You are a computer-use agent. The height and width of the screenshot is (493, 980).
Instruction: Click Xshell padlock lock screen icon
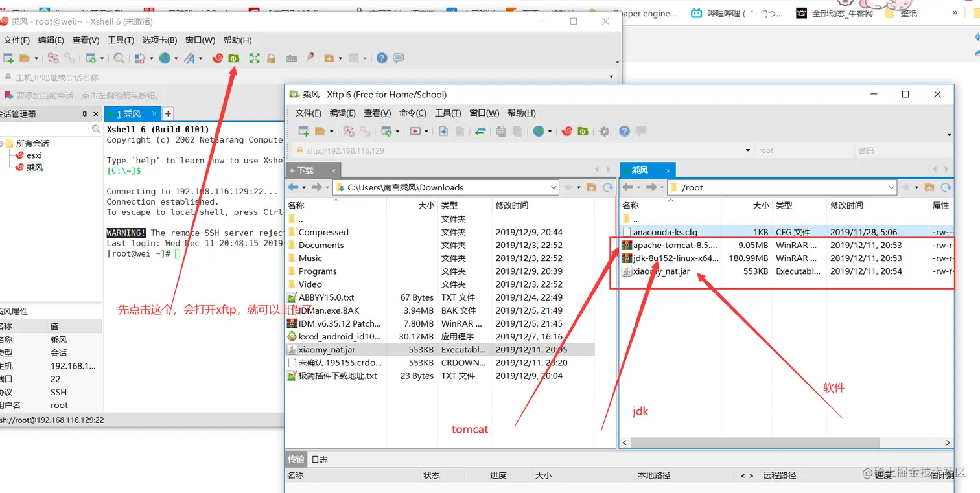click(271, 58)
